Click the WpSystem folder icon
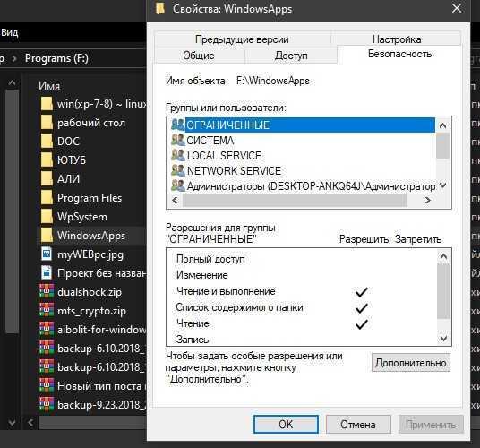 (x=47, y=217)
